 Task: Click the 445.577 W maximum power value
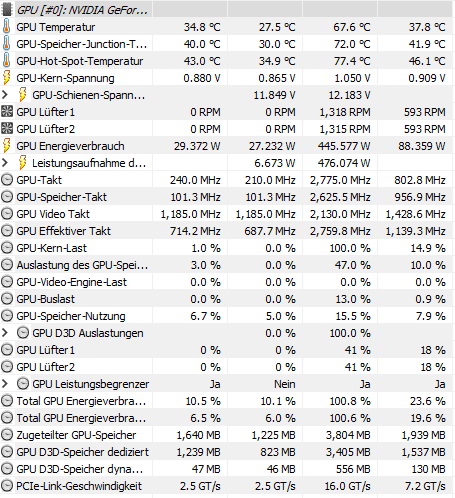coord(344,146)
